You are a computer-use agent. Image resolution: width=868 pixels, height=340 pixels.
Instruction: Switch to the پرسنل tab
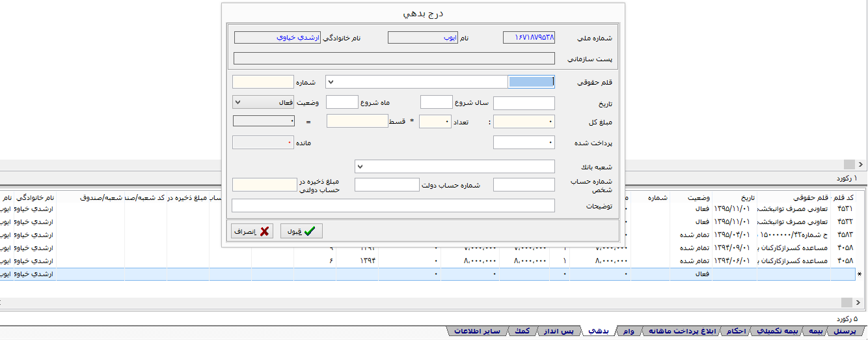click(x=847, y=332)
